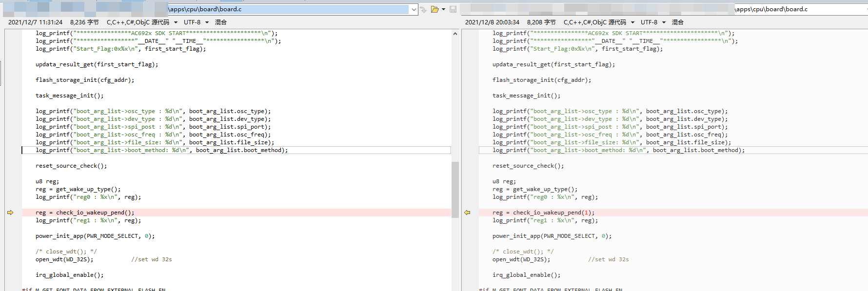Click "task_message_init();" in the right pane
868x291 pixels.
tap(526, 96)
